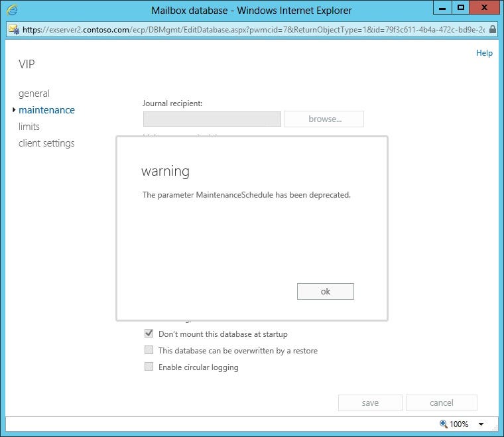Open the Help link
Screen dimensions: 504x437
pos(484,53)
